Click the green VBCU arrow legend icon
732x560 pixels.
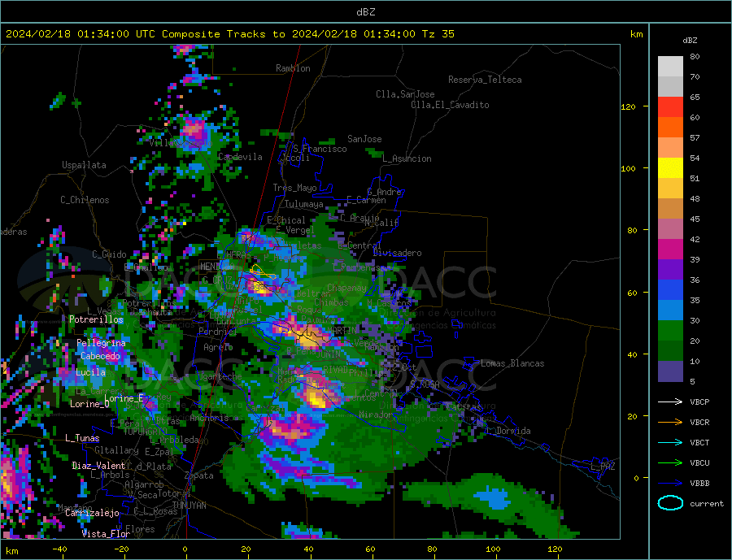[x=670, y=462]
